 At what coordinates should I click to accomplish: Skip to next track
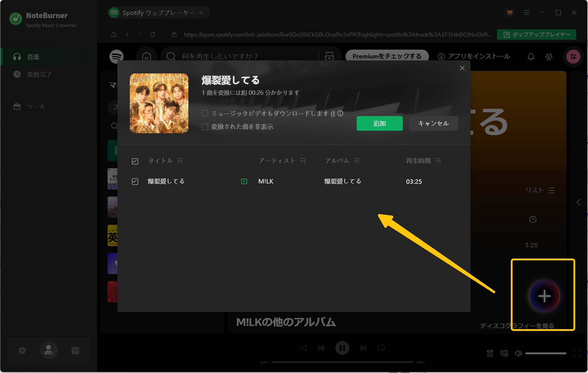(363, 348)
